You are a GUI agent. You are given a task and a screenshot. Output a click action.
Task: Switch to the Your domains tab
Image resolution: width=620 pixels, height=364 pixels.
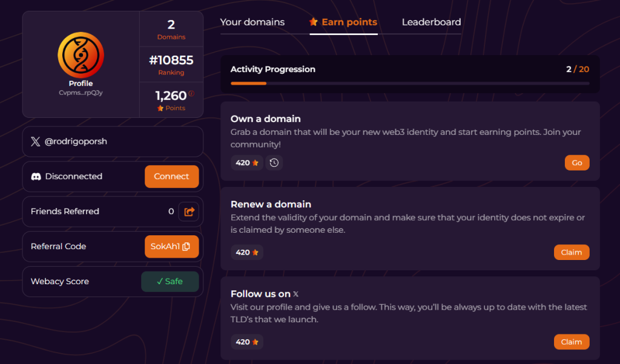(x=251, y=22)
